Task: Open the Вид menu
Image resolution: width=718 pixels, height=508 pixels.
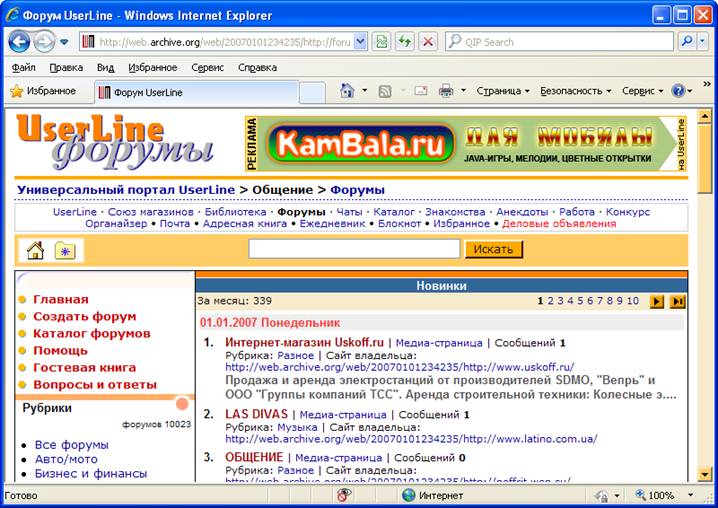Action: 105,68
